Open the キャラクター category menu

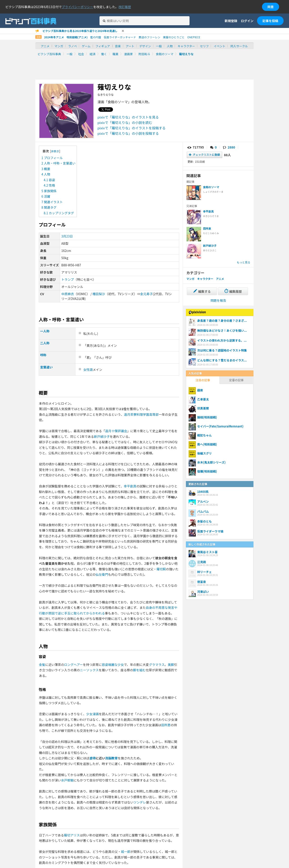(186, 46)
